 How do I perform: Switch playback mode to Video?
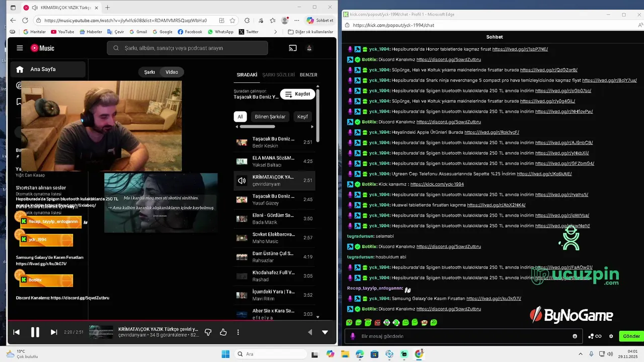(172, 72)
